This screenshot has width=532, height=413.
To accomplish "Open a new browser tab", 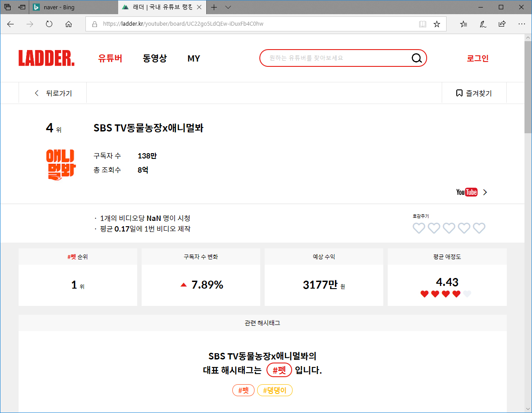I will 214,7.
